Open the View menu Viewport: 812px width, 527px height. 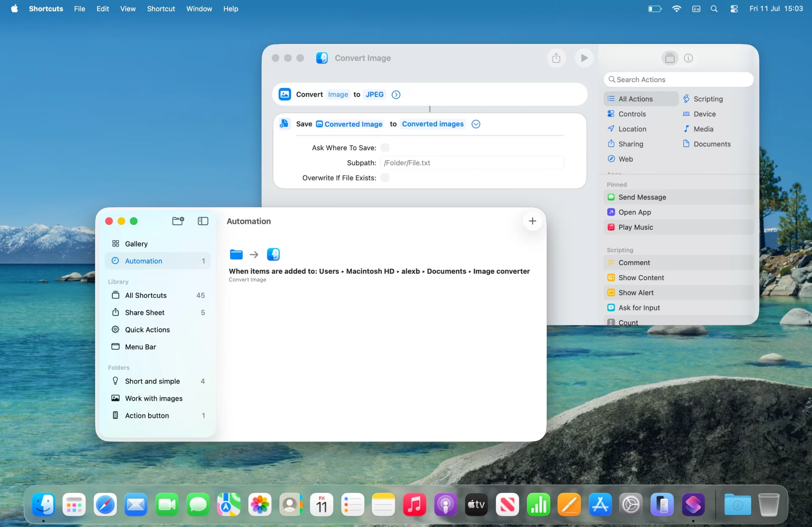[128, 8]
